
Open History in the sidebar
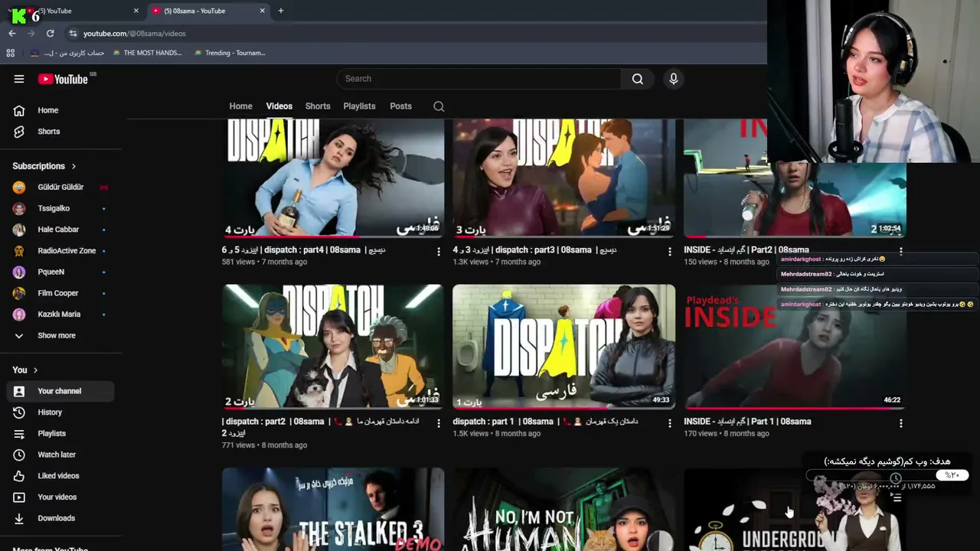(x=60, y=412)
